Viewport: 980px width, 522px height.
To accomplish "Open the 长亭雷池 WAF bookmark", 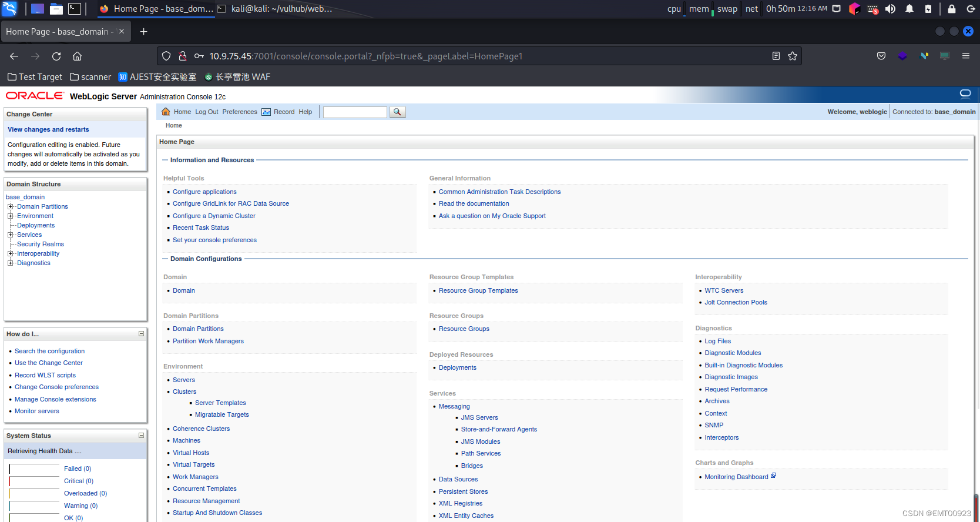I will tap(237, 77).
